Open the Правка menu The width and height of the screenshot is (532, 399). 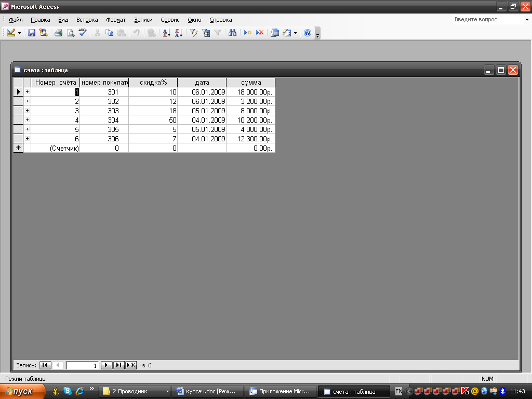click(x=41, y=20)
